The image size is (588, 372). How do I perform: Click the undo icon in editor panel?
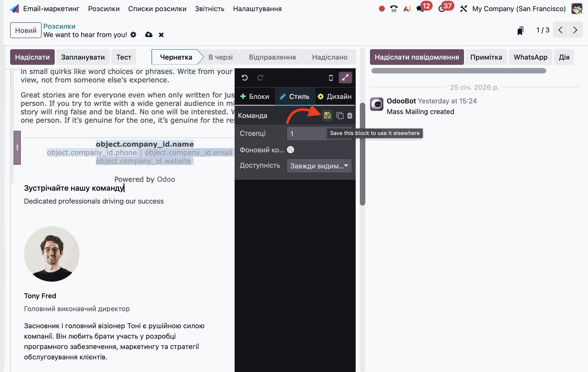(x=244, y=78)
